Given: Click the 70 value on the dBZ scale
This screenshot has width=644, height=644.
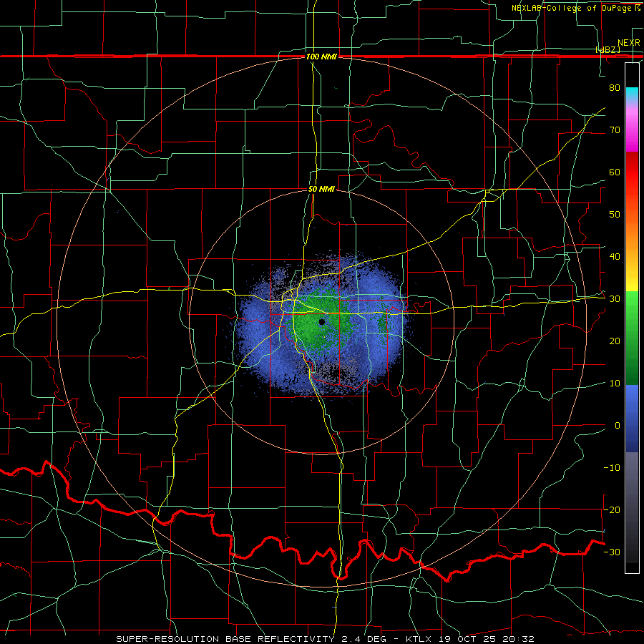Looking at the screenshot, I should tap(615, 130).
